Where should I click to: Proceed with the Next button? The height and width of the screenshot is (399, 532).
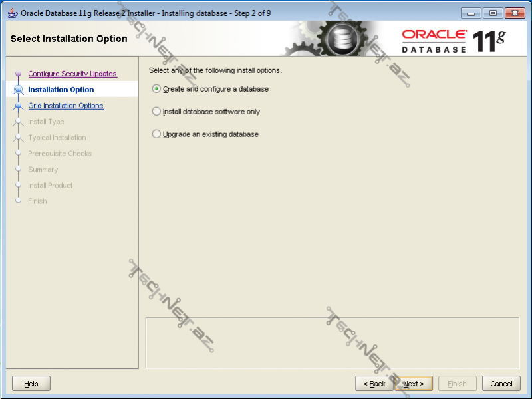tap(414, 384)
